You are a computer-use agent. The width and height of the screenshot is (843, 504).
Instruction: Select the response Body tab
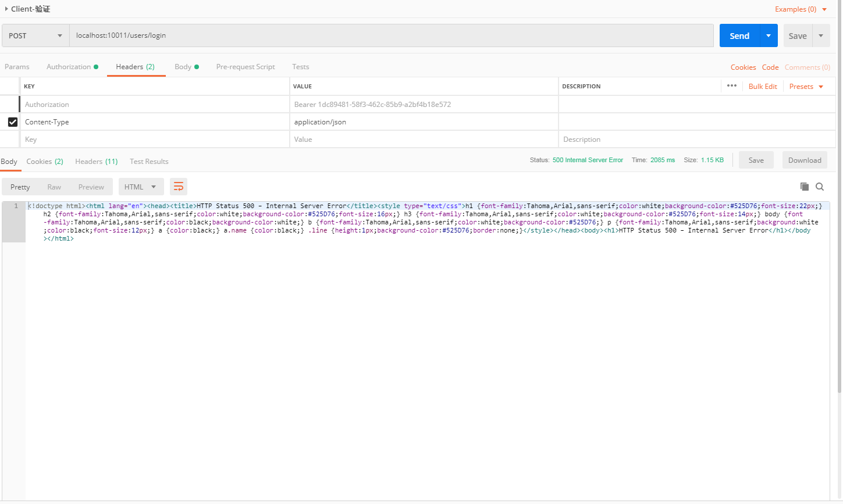point(9,161)
